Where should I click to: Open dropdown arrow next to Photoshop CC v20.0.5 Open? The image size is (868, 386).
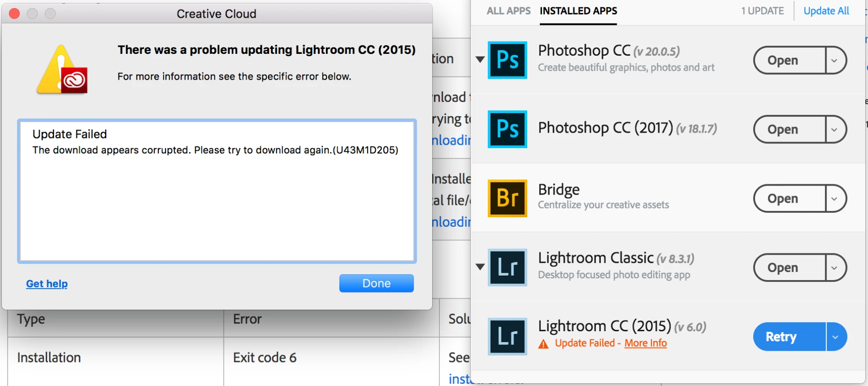[835, 60]
